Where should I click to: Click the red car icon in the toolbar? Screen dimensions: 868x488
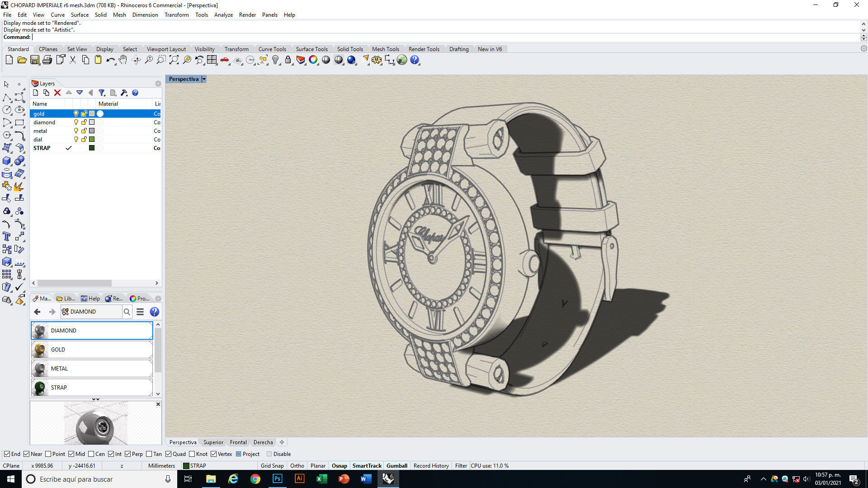point(225,60)
